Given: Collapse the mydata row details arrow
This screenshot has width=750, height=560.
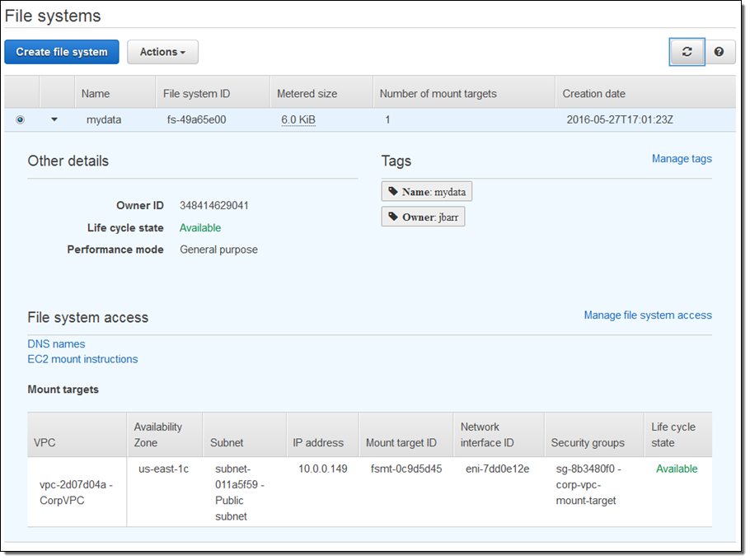Looking at the screenshot, I should 55,119.
